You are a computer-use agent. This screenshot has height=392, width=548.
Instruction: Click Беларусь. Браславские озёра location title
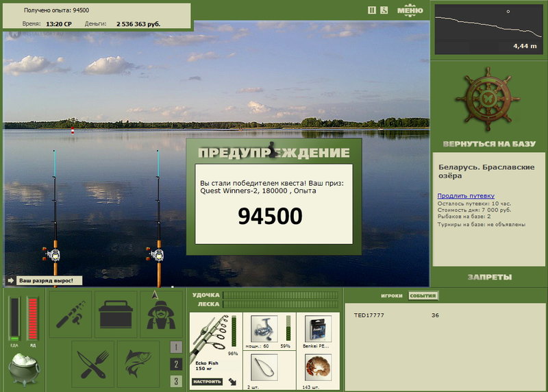click(486, 171)
